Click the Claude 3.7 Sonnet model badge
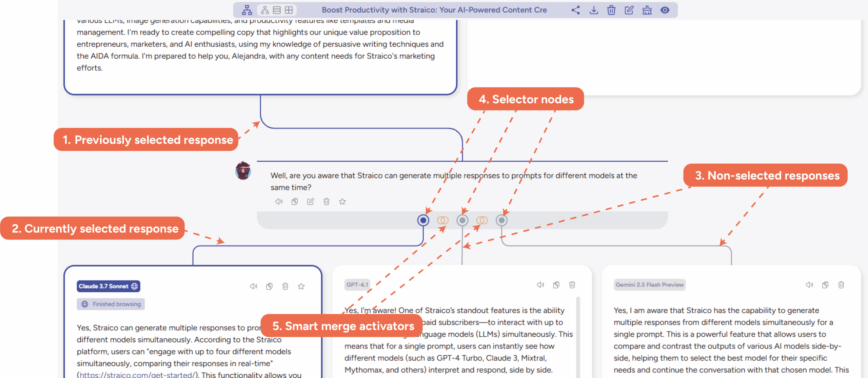 (x=108, y=286)
